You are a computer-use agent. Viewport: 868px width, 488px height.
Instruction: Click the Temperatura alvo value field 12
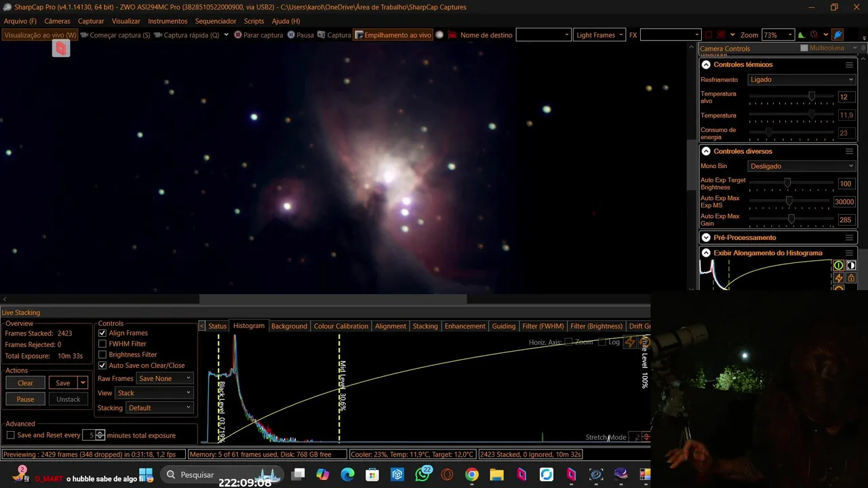[846, 97]
